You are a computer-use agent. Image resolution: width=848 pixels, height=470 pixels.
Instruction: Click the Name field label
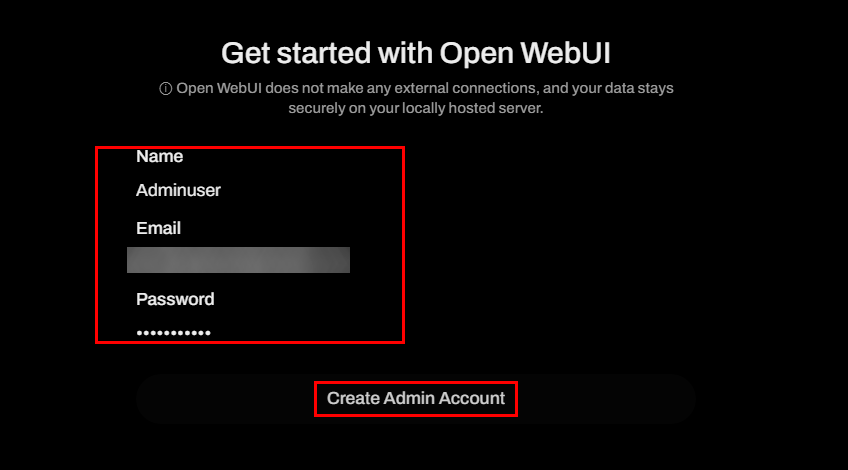tap(159, 156)
